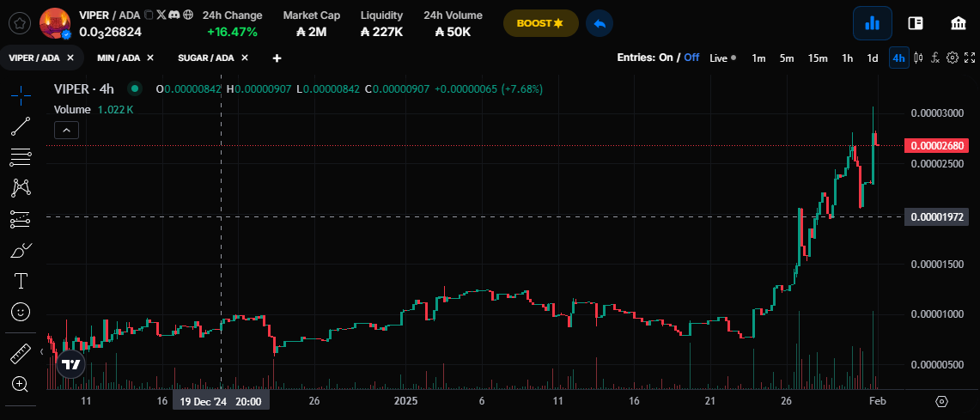Image resolution: width=980 pixels, height=420 pixels.
Task: Click the crosshair price label 0.00001972
Action: (x=937, y=217)
